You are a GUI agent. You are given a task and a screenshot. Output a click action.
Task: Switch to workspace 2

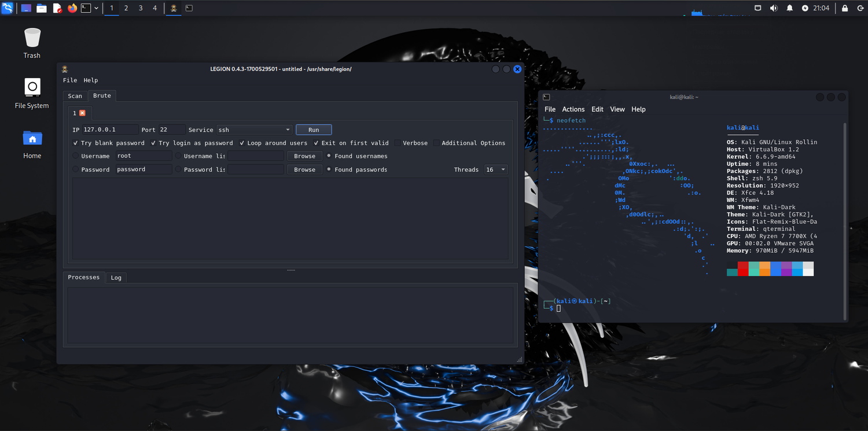coord(126,8)
